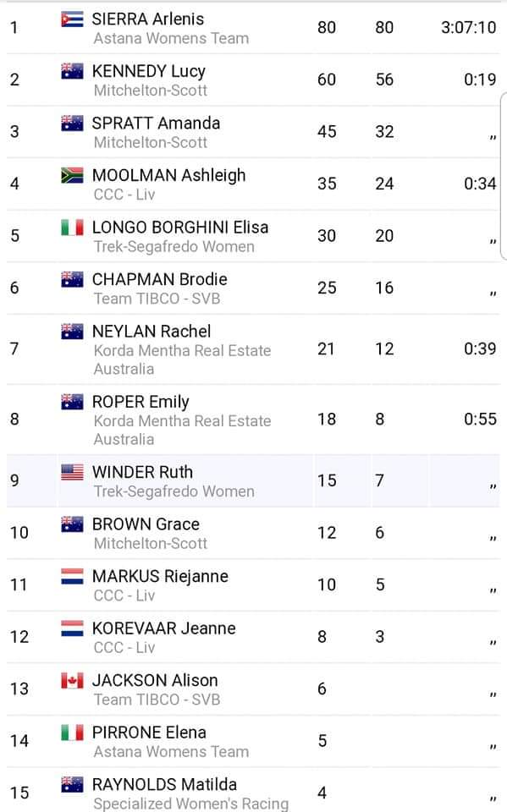Select rider ROPER Emily

click(x=141, y=402)
